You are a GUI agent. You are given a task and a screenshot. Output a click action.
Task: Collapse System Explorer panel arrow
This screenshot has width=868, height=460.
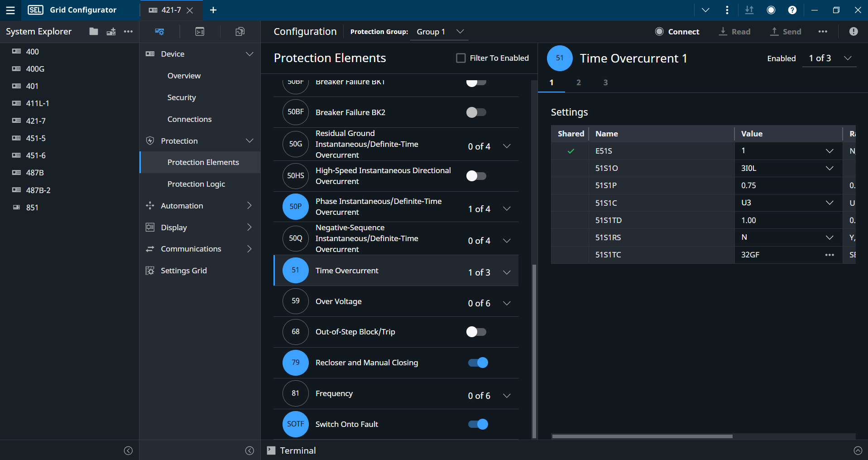coord(128,450)
